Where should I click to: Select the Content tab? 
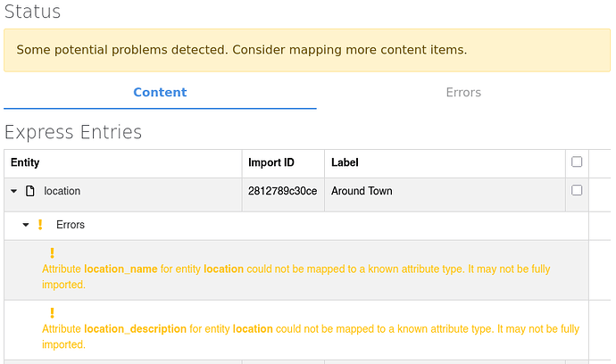coord(160,92)
